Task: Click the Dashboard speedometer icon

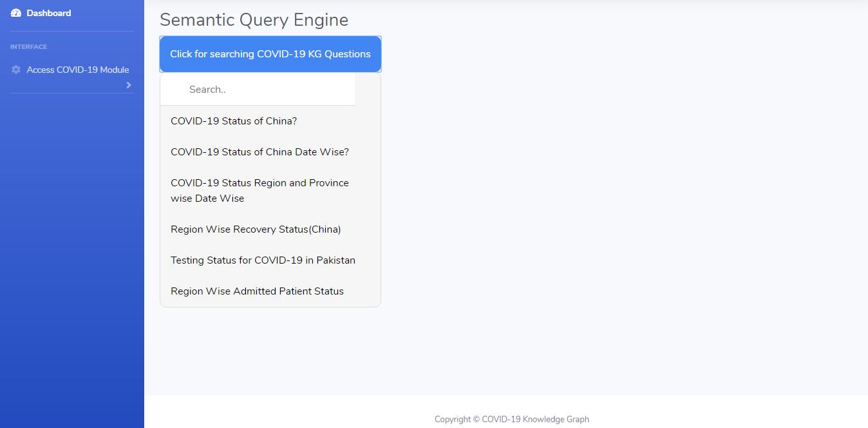Action: coord(16,13)
